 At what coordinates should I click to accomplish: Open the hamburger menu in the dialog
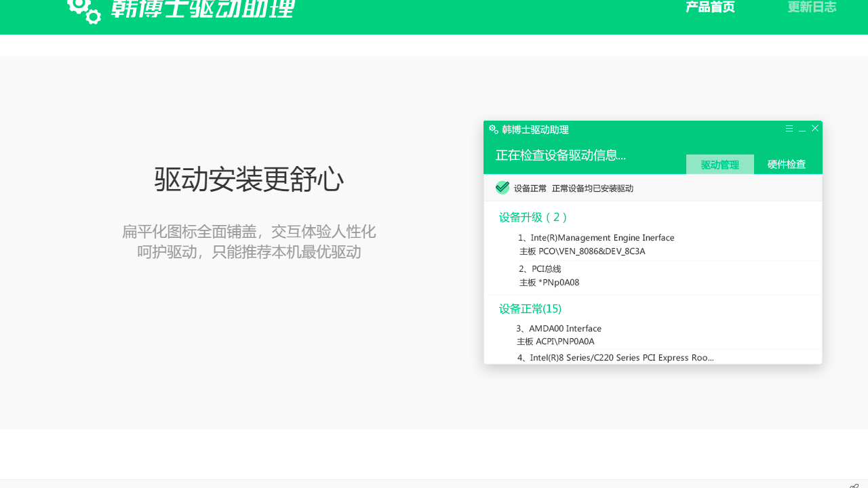click(x=789, y=128)
